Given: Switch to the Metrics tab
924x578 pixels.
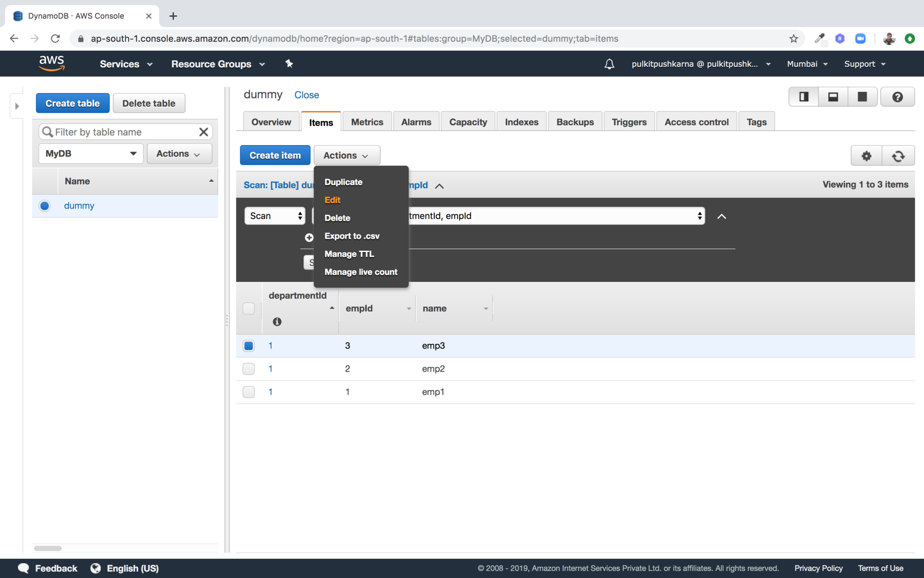Looking at the screenshot, I should coord(367,122).
